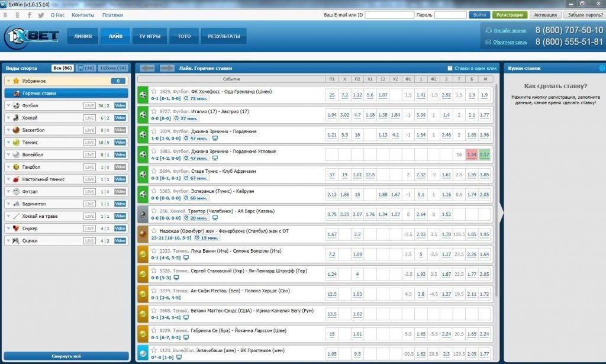Favorite the Эсперанце - Кайруан match
This screenshot has width=606, height=364.
[154, 191]
